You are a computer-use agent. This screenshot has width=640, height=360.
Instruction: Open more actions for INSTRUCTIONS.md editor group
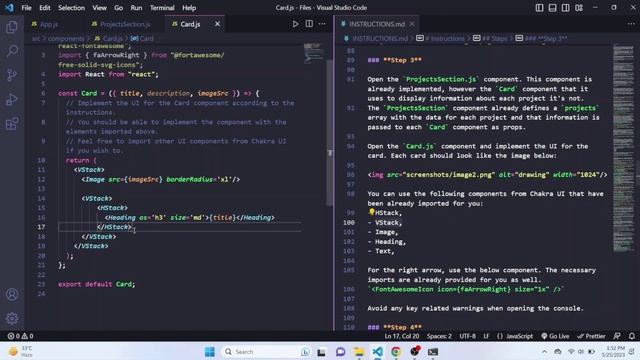click(631, 24)
